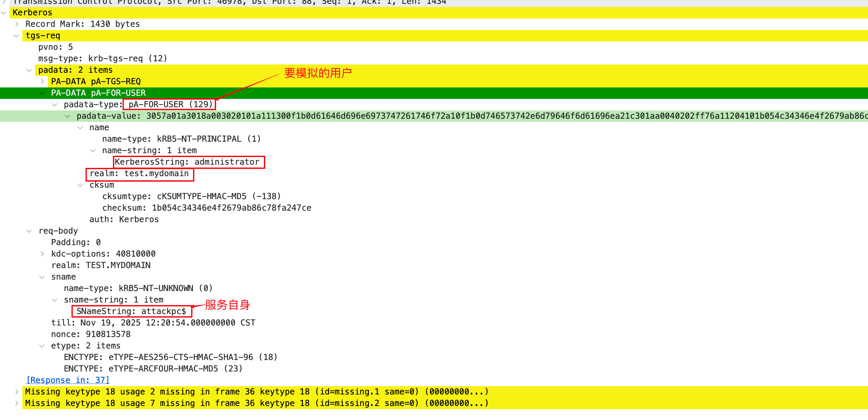Collapse the padata-value hex row
868x420 pixels.
(x=67, y=116)
